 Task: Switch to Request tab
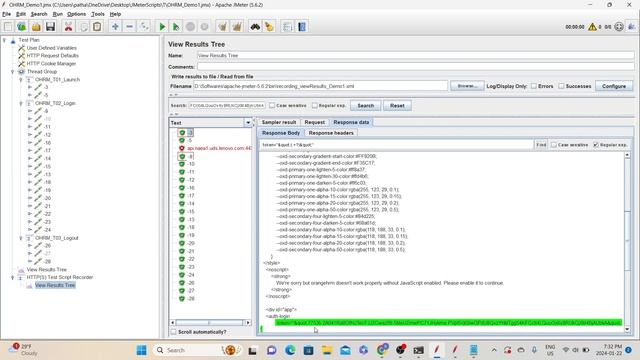[x=315, y=122]
